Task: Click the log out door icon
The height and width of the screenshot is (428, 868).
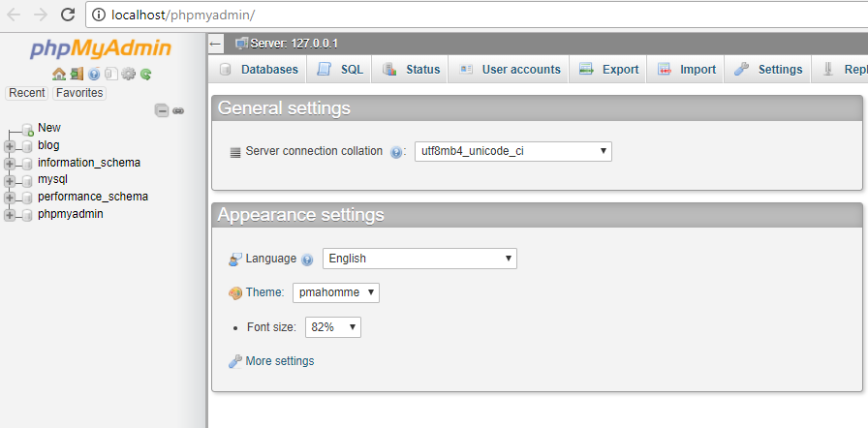Action: pyautogui.click(x=77, y=74)
